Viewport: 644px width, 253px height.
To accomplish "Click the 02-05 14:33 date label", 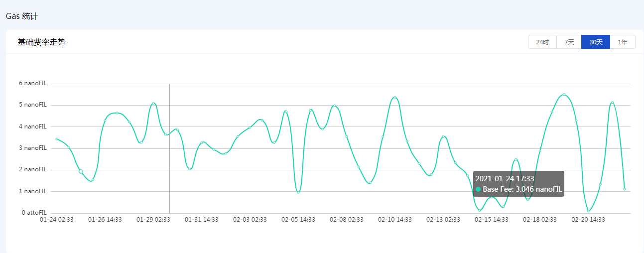I will coord(298,220).
